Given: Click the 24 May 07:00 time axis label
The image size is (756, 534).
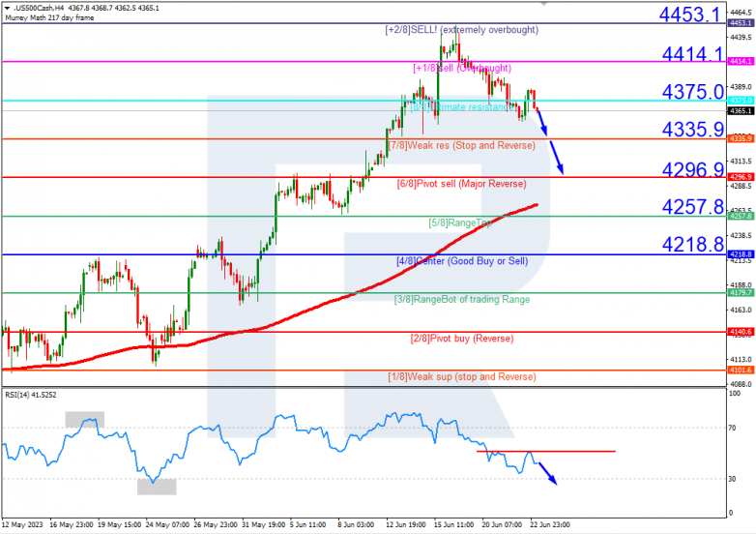Looking at the screenshot, I should pyautogui.click(x=167, y=524).
